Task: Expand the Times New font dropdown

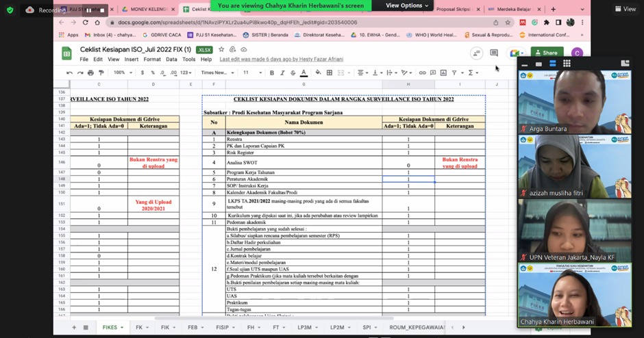Action: tap(218, 73)
